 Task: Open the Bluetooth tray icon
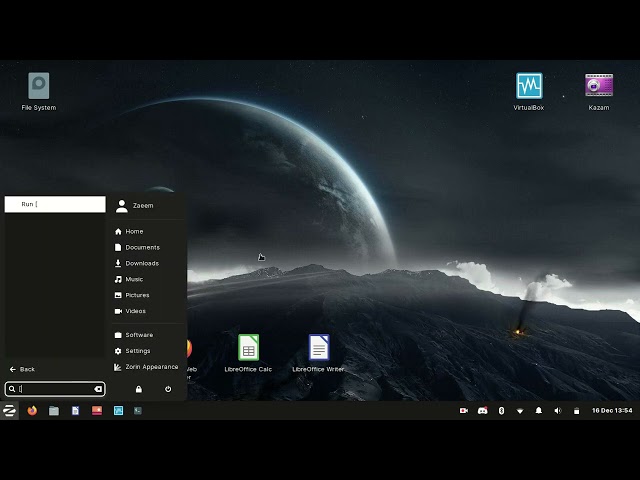pos(501,411)
